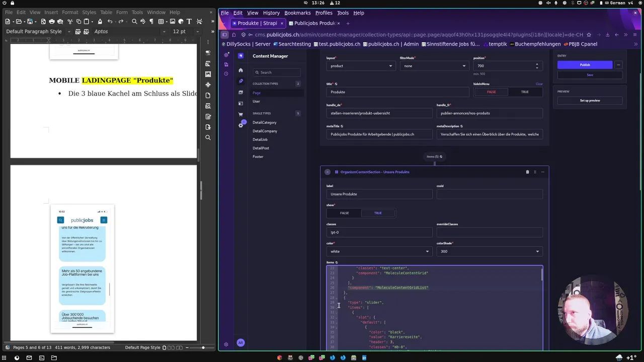The image size is (644, 362).
Task: Click the Copy icon in Writer toolbar
Action: pos(78,22)
